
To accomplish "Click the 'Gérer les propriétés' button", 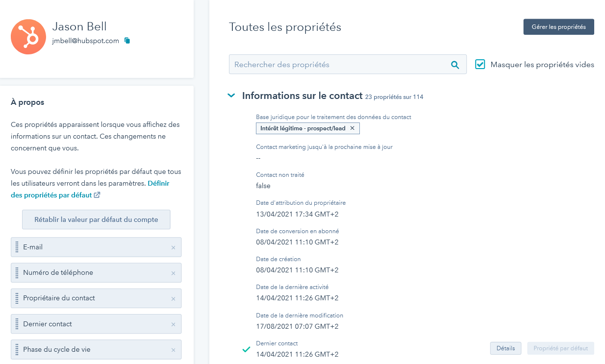I will pyautogui.click(x=558, y=26).
